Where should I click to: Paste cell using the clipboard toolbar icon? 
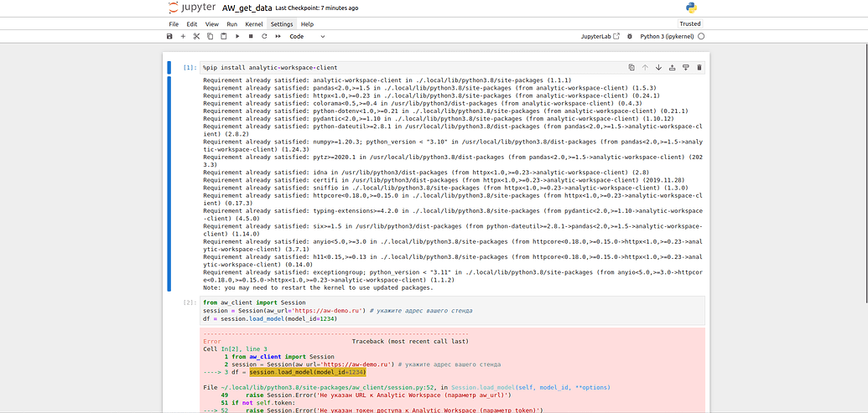224,37
